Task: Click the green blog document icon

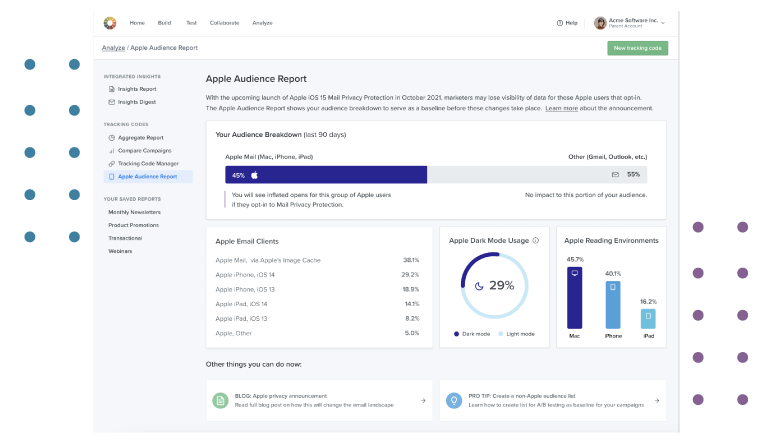Action: click(x=220, y=401)
